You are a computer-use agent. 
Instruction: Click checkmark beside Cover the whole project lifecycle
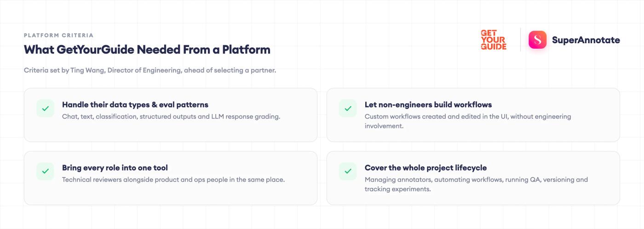[x=348, y=172]
